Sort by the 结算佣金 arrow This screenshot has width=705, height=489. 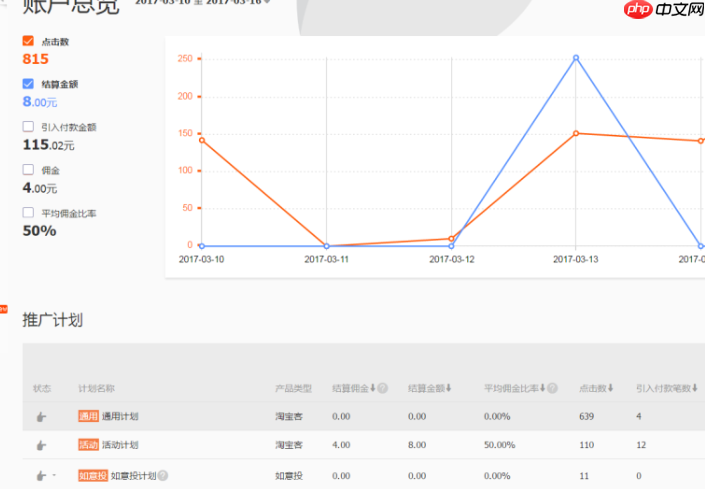pyautogui.click(x=372, y=388)
